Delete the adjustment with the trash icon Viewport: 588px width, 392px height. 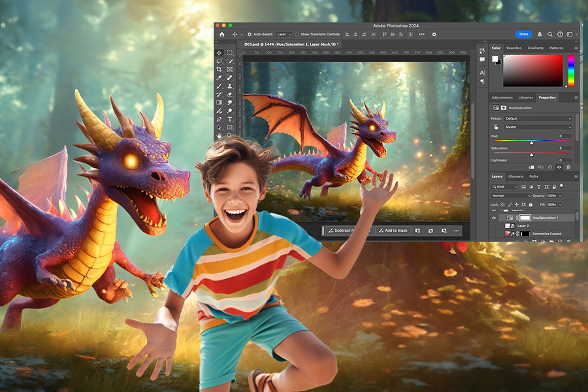pos(568,167)
